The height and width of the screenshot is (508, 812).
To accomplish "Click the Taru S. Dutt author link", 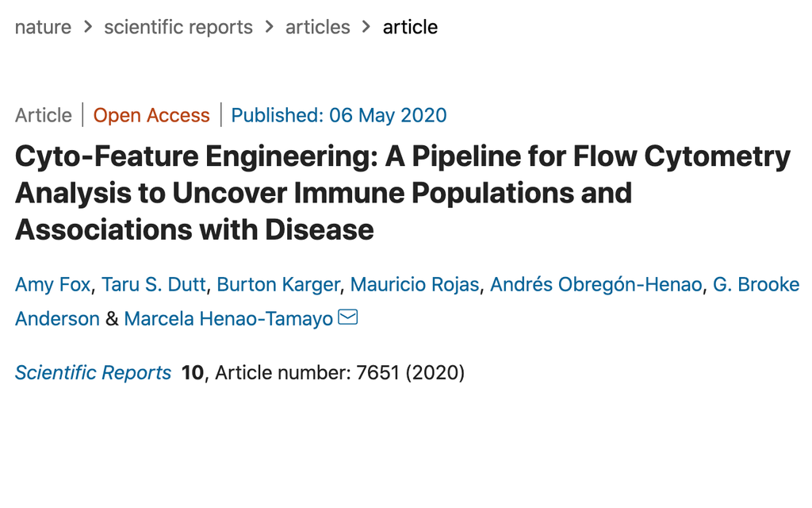I will click(154, 284).
